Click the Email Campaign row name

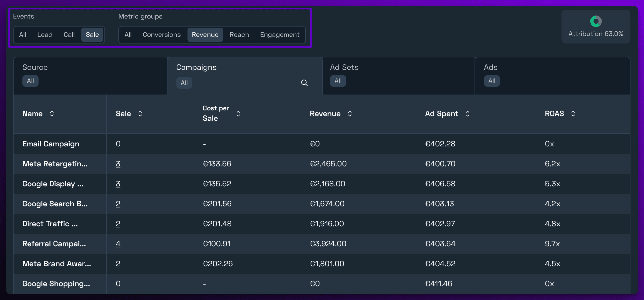(x=51, y=144)
